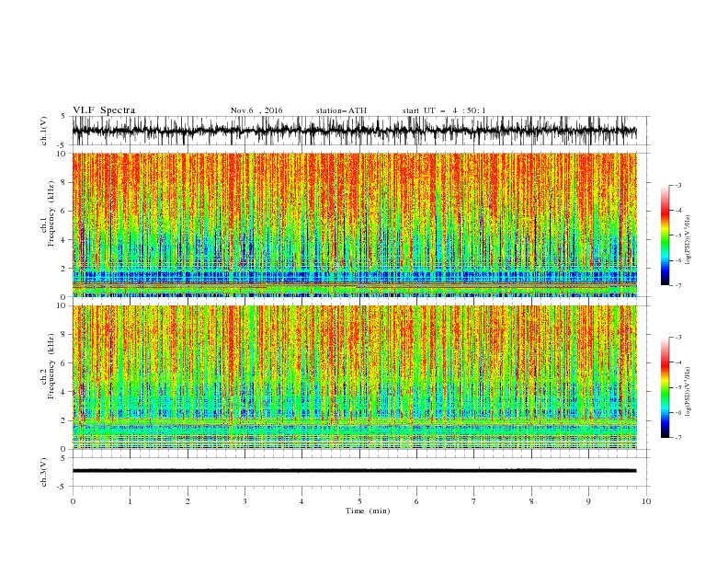Click the ch.2 "Frequency (kHz)" axis label

51,367
